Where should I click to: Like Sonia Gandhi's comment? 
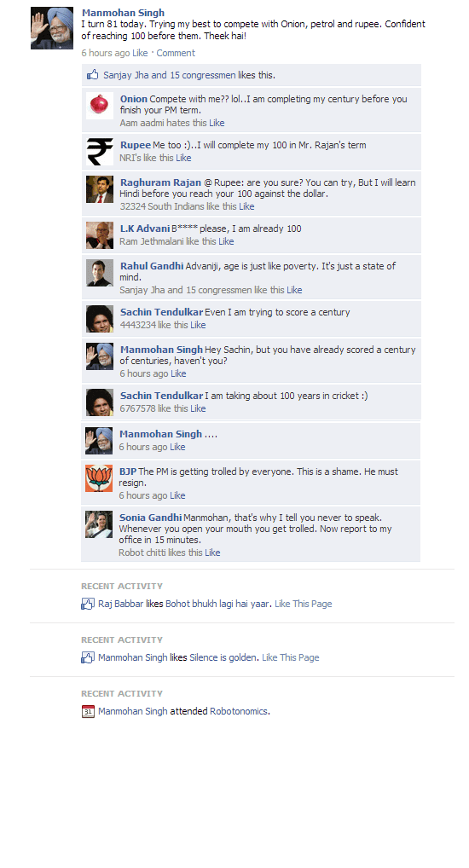point(212,553)
